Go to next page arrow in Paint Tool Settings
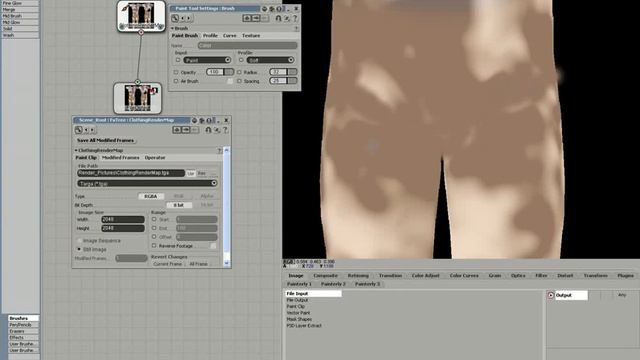640x360 pixels. point(188,18)
